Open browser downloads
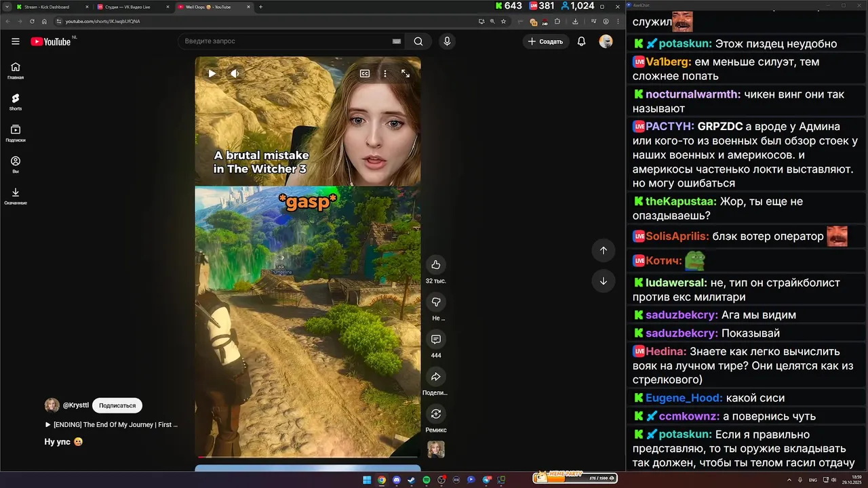The width and height of the screenshot is (868, 488). 576,21
